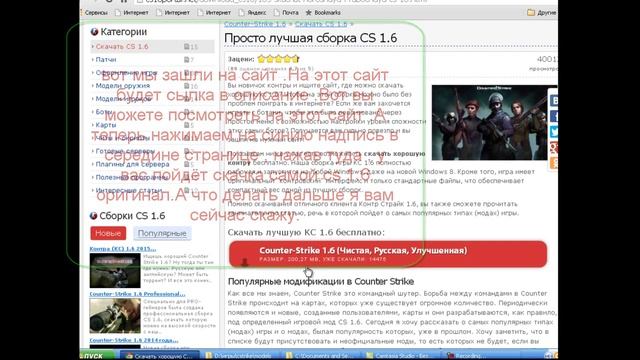Share the page via Facebook icon
640x360 pixels.
pos(553,116)
